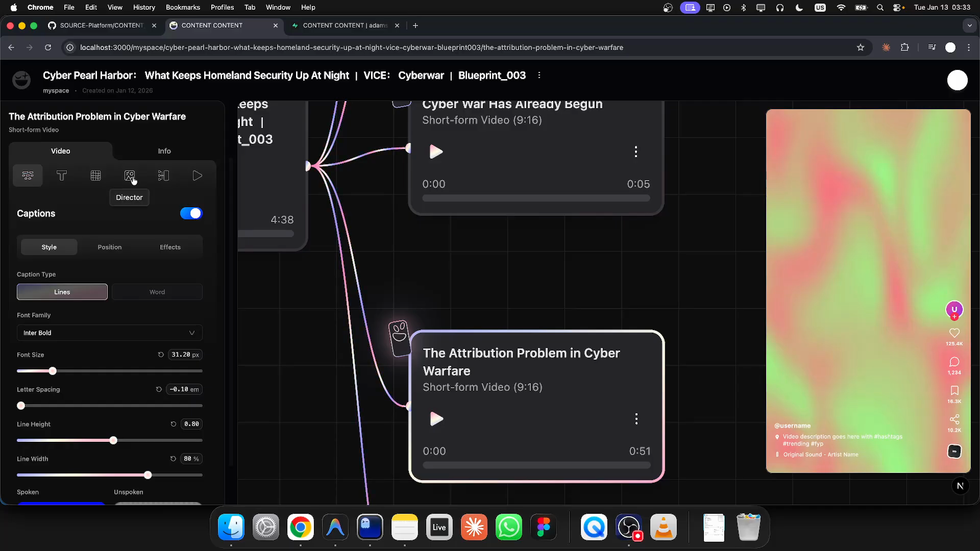
Task: Click the Line Width percent field
Action: pyautogui.click(x=191, y=459)
